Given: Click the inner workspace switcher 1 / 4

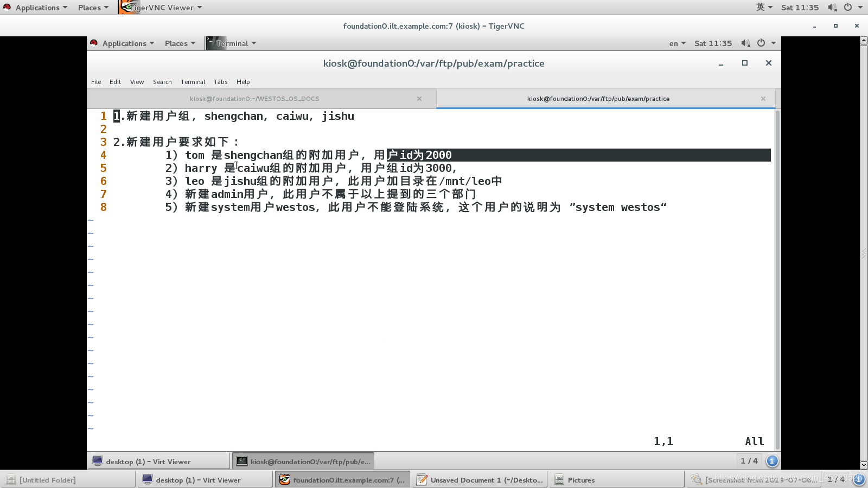Looking at the screenshot, I should [749, 461].
